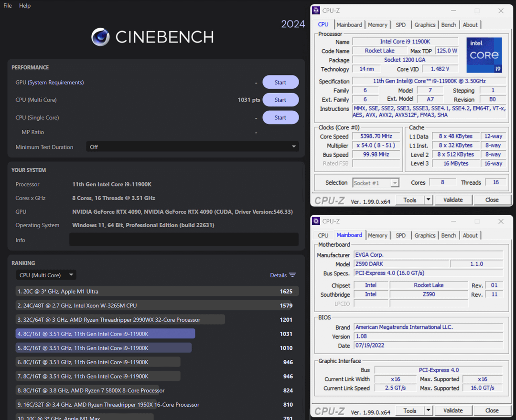The image size is (516, 420).
Task: Click Tools button in top CPU-Z
Action: coord(410,200)
